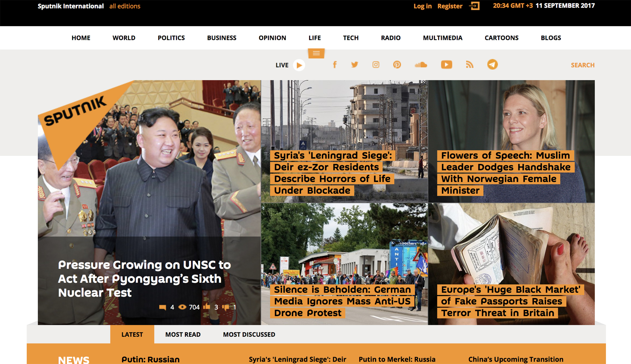Open the BUSINESS section

[x=222, y=38]
